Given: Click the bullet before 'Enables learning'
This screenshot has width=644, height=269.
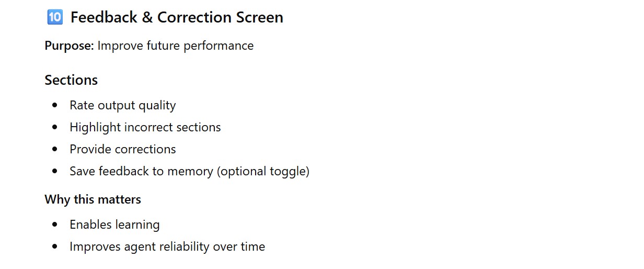Looking at the screenshot, I should click(x=55, y=225).
